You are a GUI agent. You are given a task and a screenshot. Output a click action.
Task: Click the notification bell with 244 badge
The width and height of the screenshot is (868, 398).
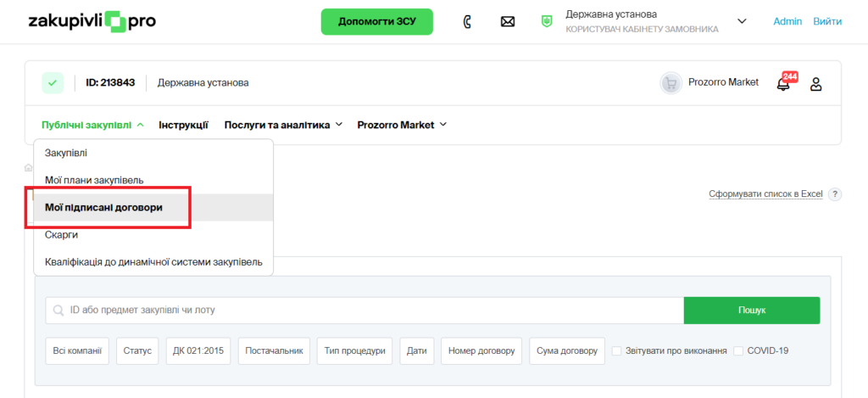[x=783, y=83]
